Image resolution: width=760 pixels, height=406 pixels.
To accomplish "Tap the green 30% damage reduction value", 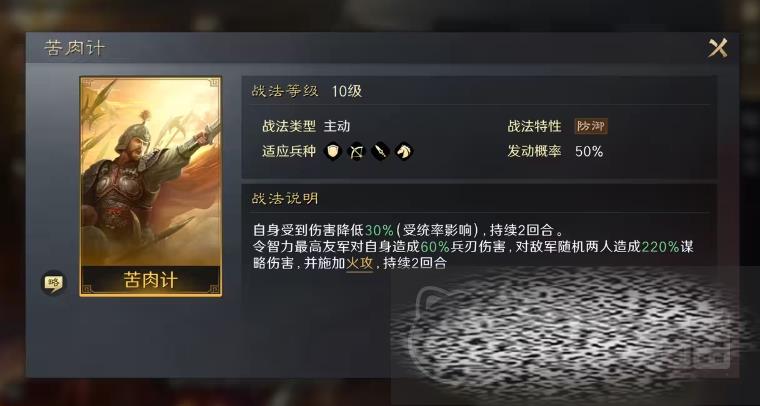I will (380, 230).
